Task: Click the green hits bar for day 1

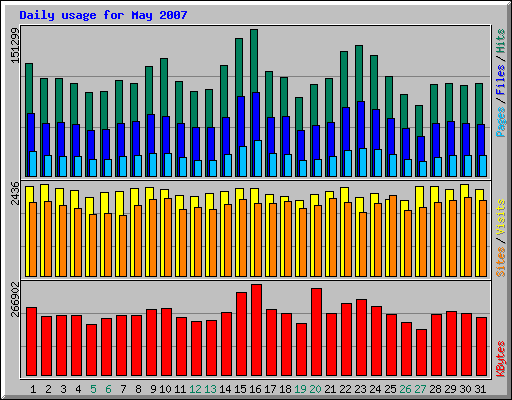Action: pos(29,88)
